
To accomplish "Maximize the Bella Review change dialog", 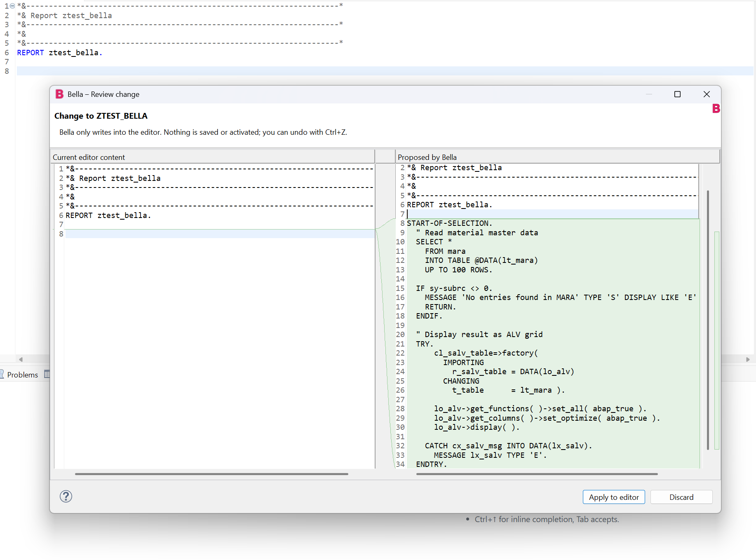I will click(677, 94).
